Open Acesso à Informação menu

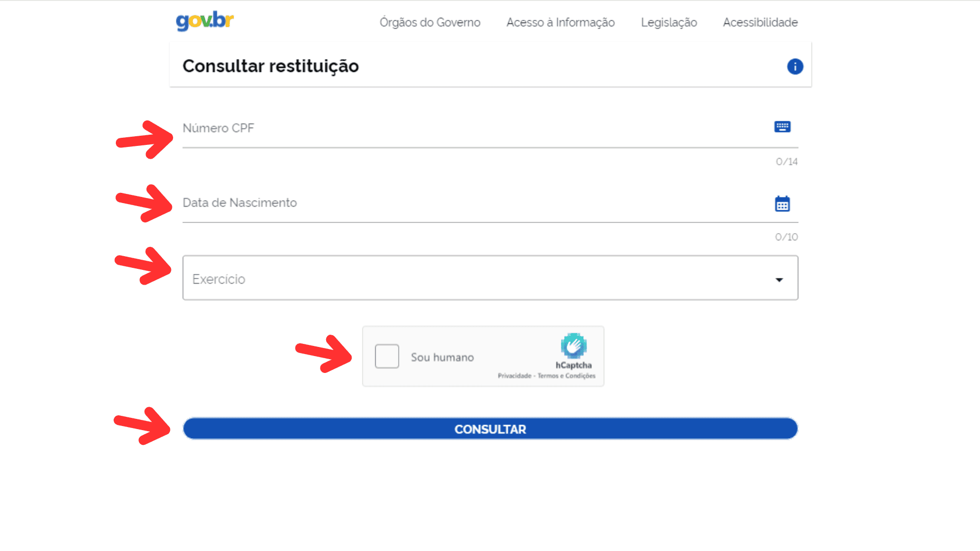click(x=560, y=22)
